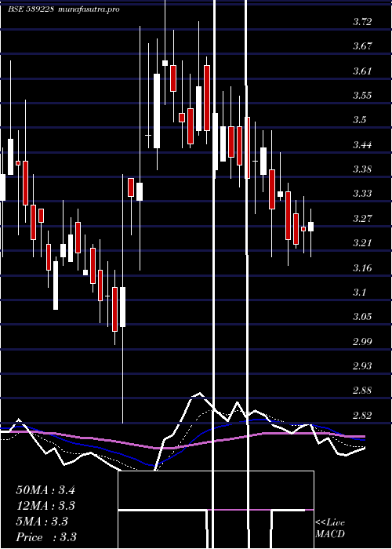Select the 3.1 price axis label

(359, 293)
